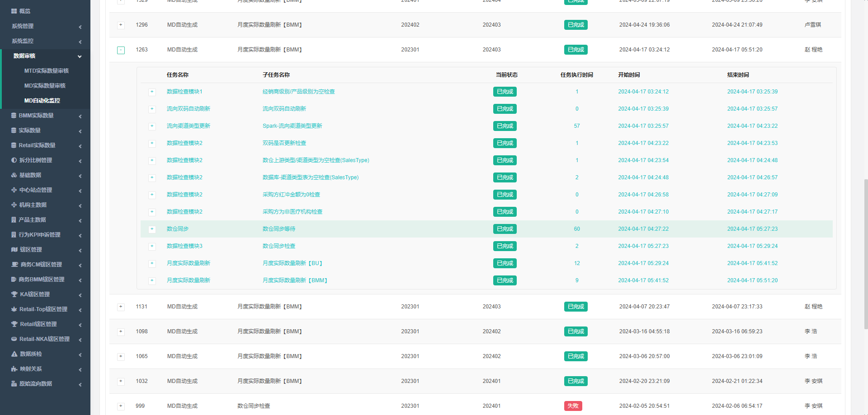868x415 pixels.
Task: Select the MD自动化监控 menu item
Action: tap(42, 101)
